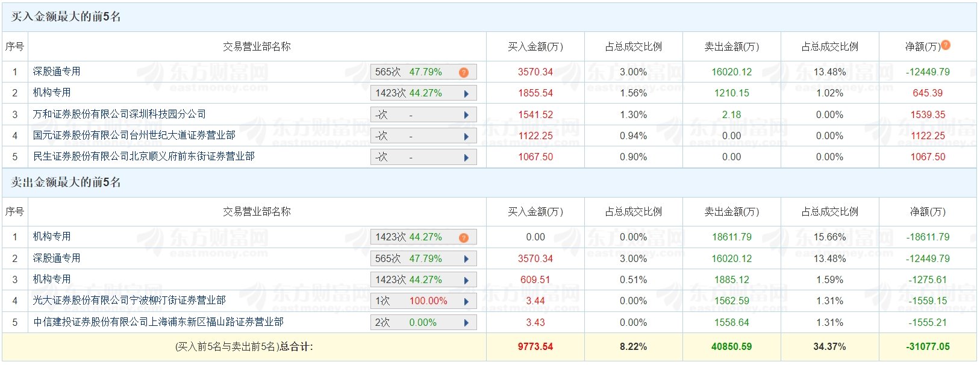The width and height of the screenshot is (980, 365).
Task: Click the ratio 1.56% in the buy table
Action: (634, 93)
